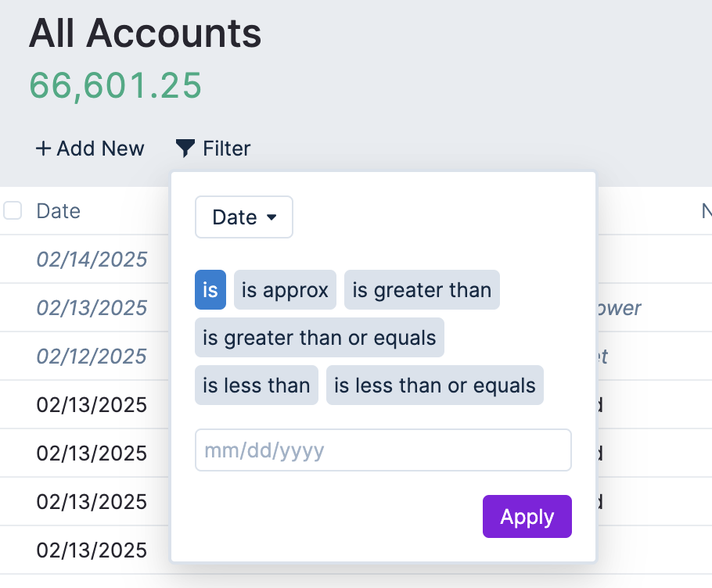Click the All Accounts heading
The height and width of the screenshot is (588, 712).
[145, 34]
